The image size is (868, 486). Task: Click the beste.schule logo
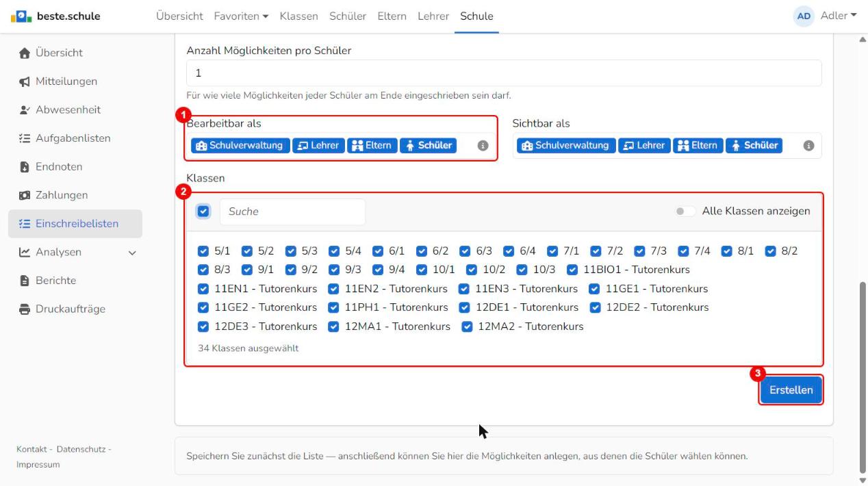(x=55, y=16)
